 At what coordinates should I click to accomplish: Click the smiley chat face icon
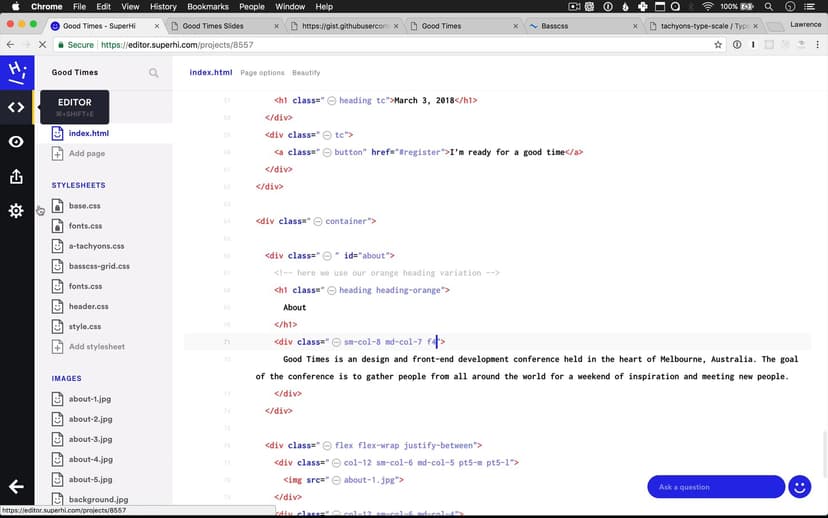pos(799,487)
